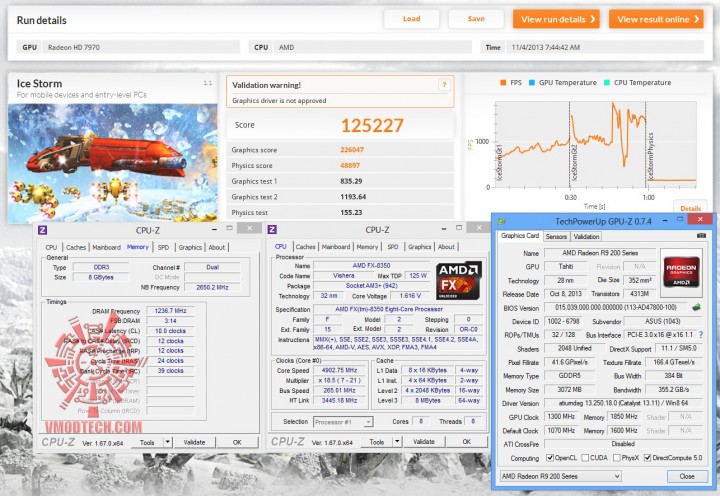The width and height of the screenshot is (720, 496).
Task: Click the Driver Version field in GPU-Z
Action: tap(623, 403)
